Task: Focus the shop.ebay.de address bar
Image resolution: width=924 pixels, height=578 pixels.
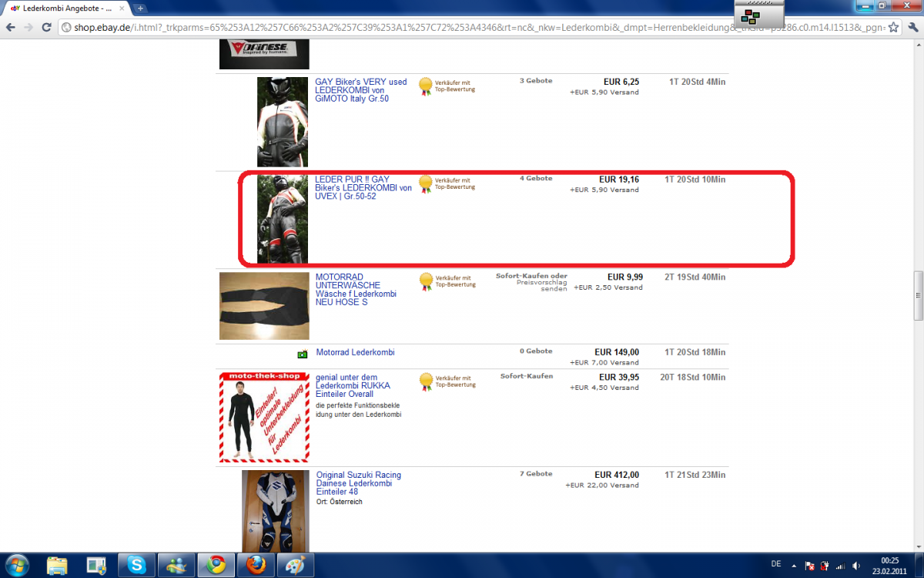Action: pyautogui.click(x=477, y=27)
